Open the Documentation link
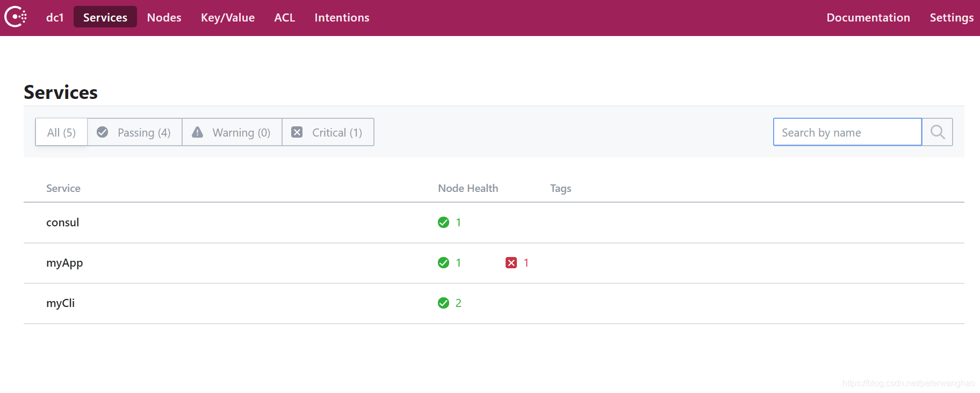 coord(868,17)
